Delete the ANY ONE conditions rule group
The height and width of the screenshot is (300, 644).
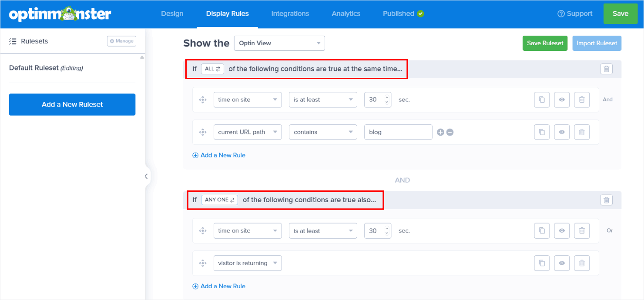tap(607, 200)
